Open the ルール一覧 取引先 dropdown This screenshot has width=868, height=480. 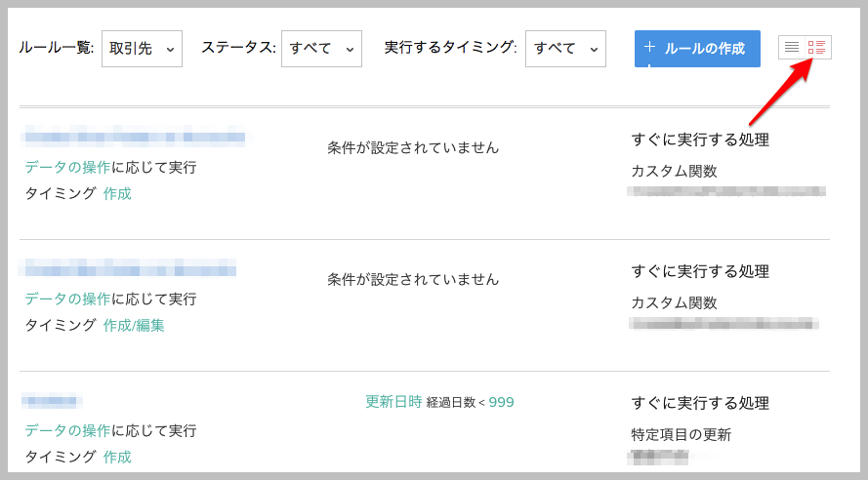(142, 49)
